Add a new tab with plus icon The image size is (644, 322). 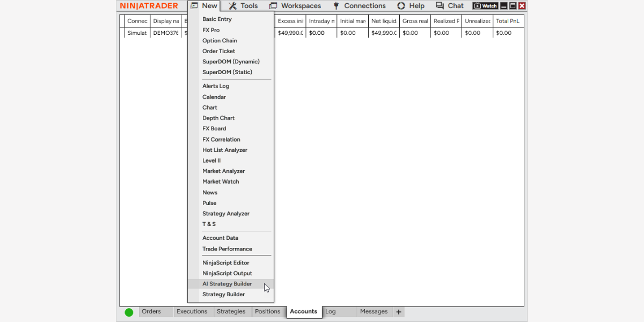[x=399, y=312]
